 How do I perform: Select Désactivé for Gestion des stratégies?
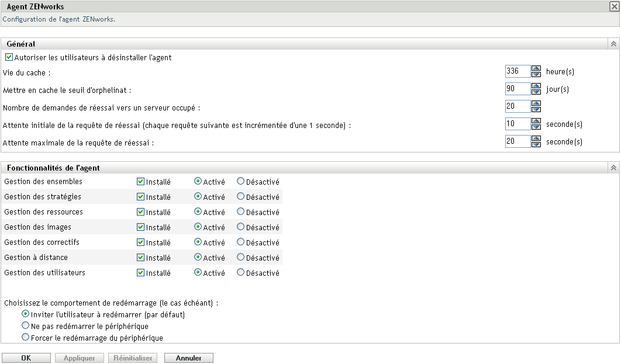pos(240,196)
